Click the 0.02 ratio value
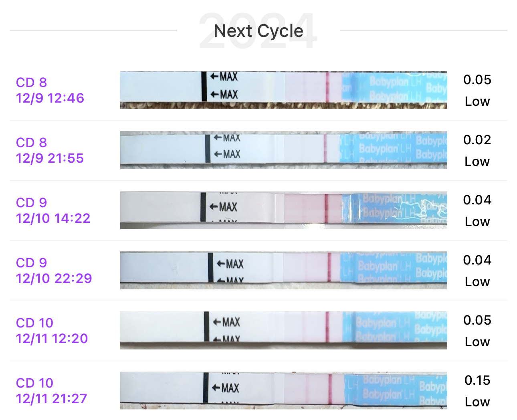Viewport: 517px width, 420px height. click(477, 140)
